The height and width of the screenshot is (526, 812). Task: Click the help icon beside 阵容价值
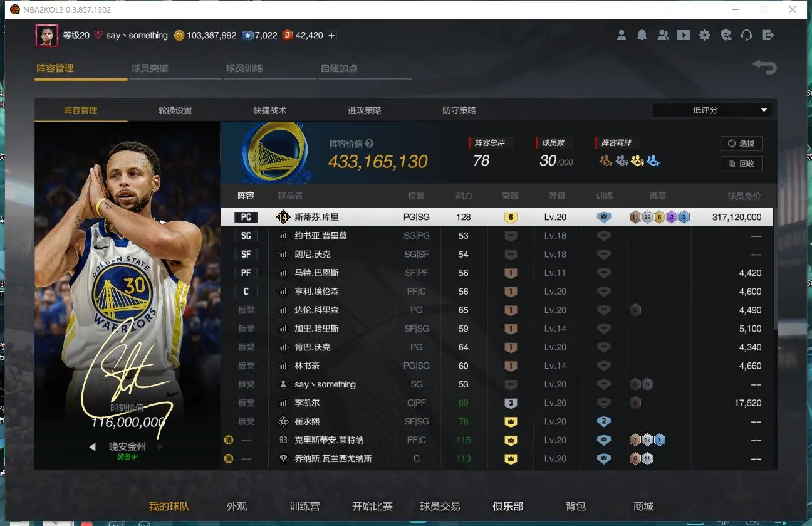370,144
